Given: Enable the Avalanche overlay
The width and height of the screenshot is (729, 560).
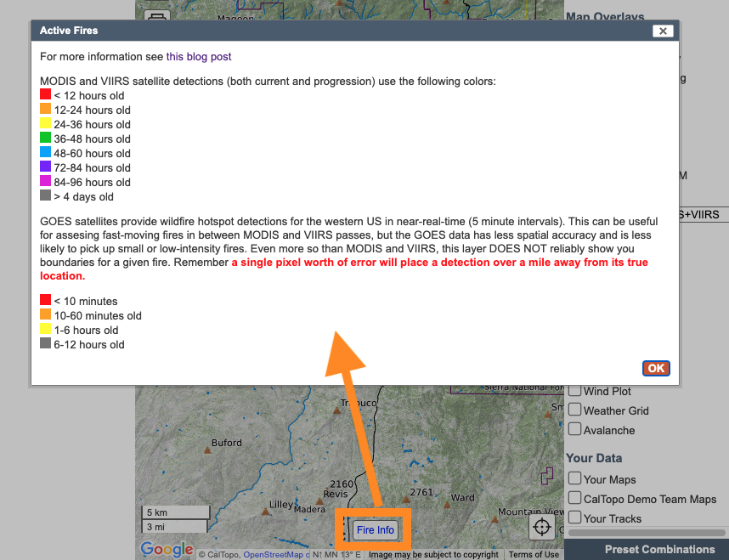Looking at the screenshot, I should (574, 430).
